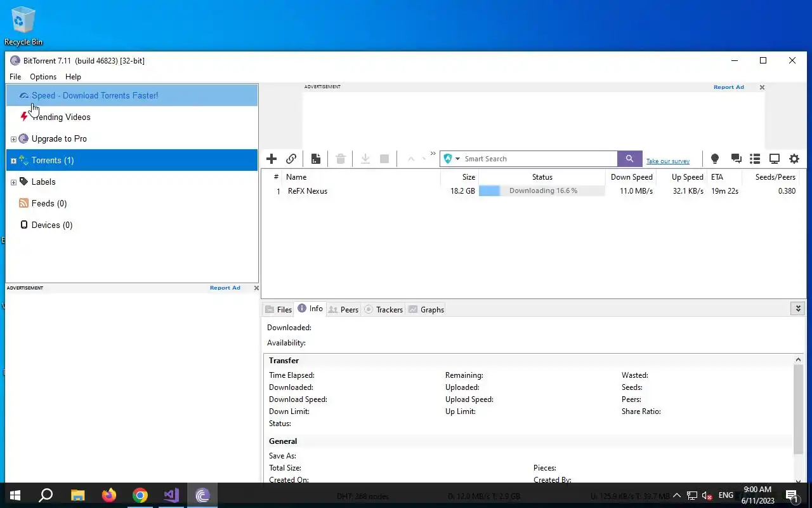
Task: Move torrent down the queue arrow
Action: click(x=424, y=159)
